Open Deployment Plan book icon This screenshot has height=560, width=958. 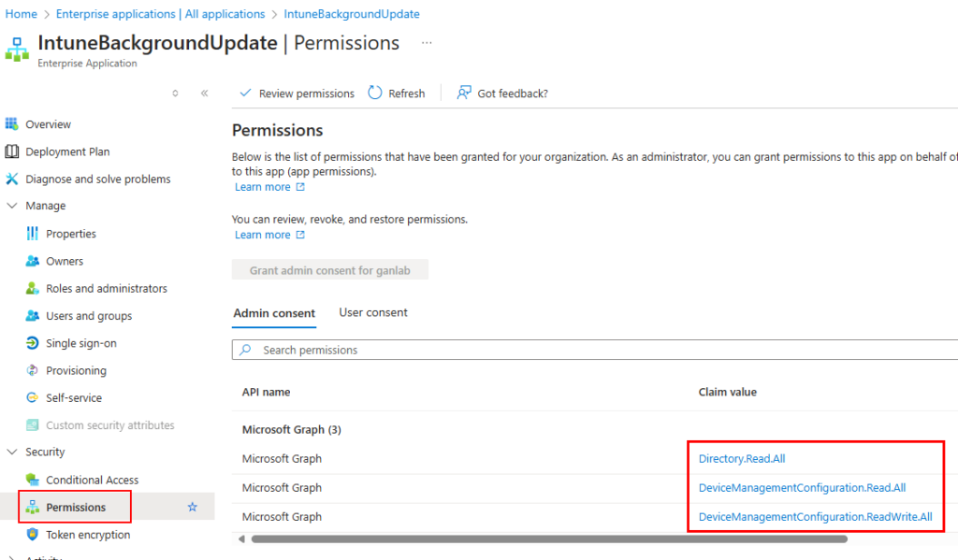tap(12, 151)
